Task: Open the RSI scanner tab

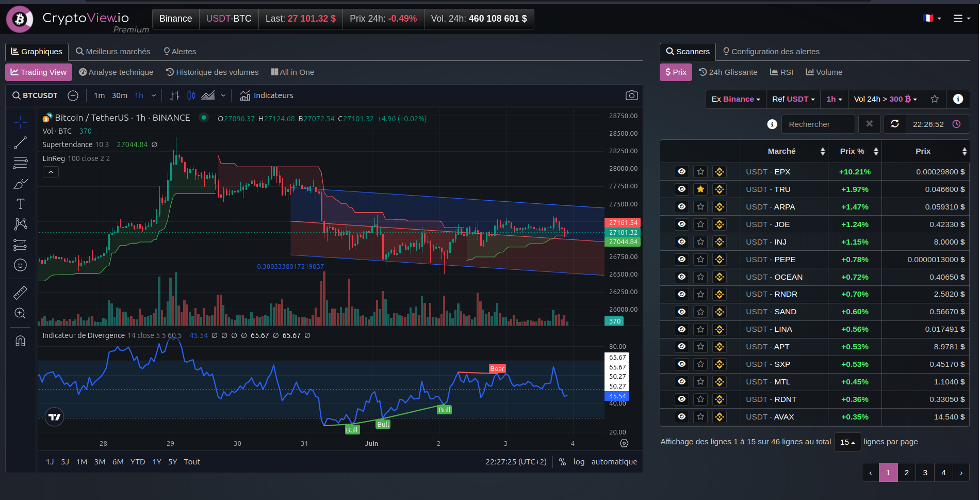Action: [781, 72]
